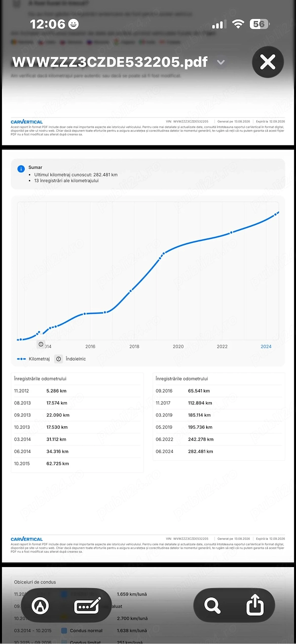The width and height of the screenshot is (296, 644).
Task: Select the 2024 label on chart axis
Action: [x=266, y=346]
